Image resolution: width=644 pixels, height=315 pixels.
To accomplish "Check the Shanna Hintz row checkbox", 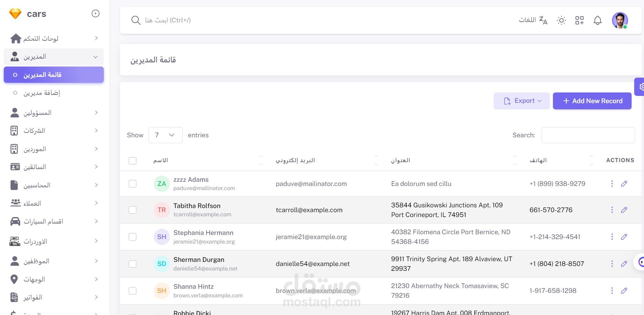I will [x=132, y=291].
